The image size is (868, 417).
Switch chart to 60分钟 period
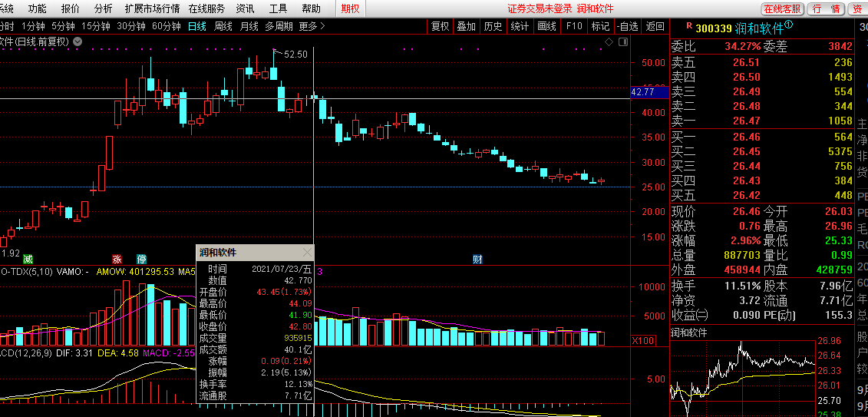tap(167, 26)
